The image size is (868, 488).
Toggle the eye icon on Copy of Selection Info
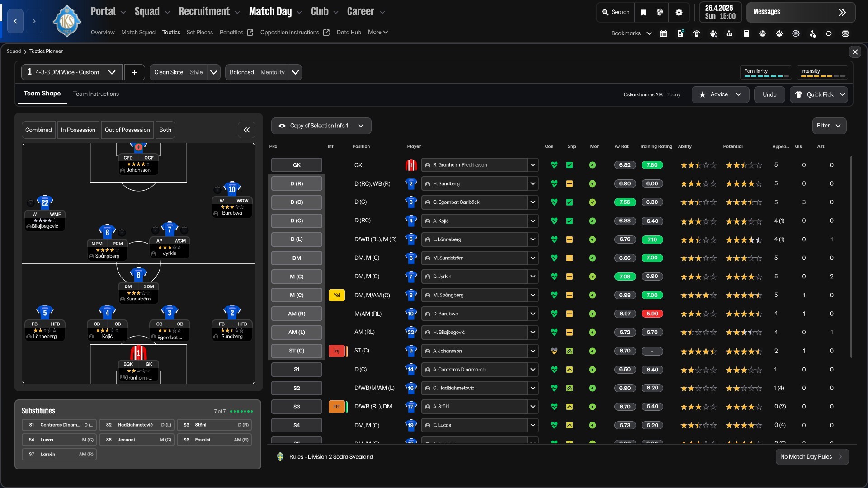282,126
